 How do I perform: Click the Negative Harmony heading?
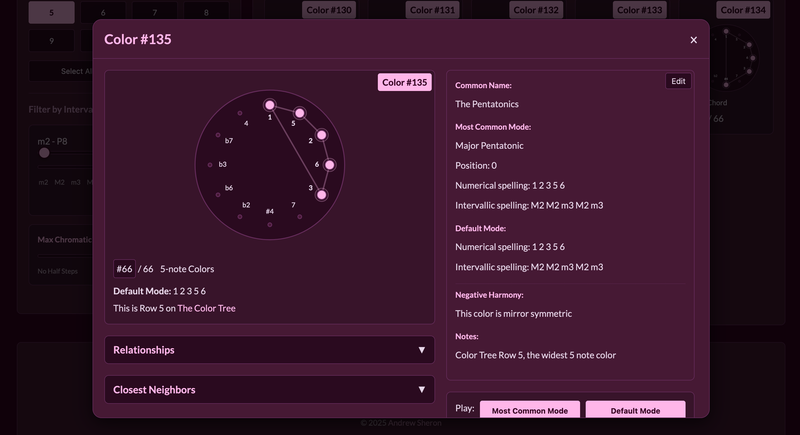[489, 295]
